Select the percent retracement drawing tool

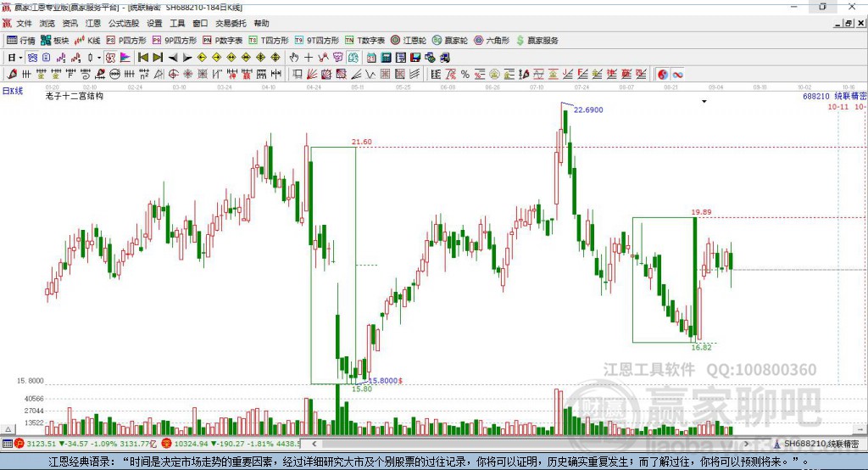point(465,75)
